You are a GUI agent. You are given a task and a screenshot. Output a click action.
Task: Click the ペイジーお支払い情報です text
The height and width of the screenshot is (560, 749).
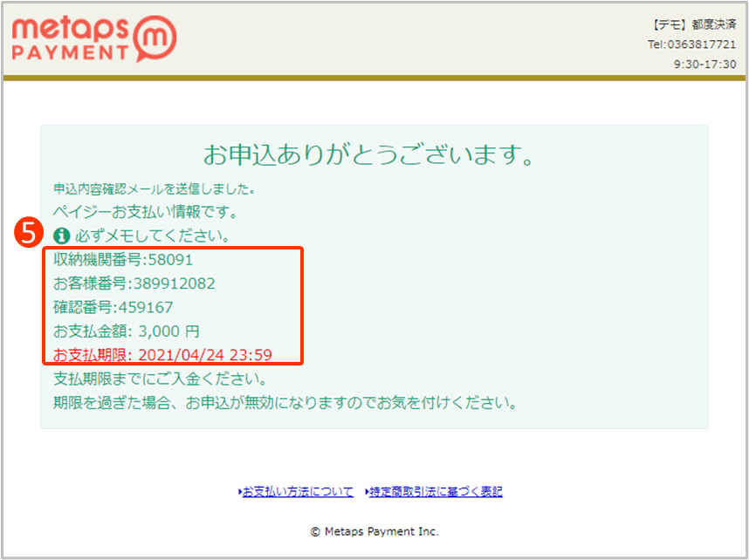tap(145, 212)
